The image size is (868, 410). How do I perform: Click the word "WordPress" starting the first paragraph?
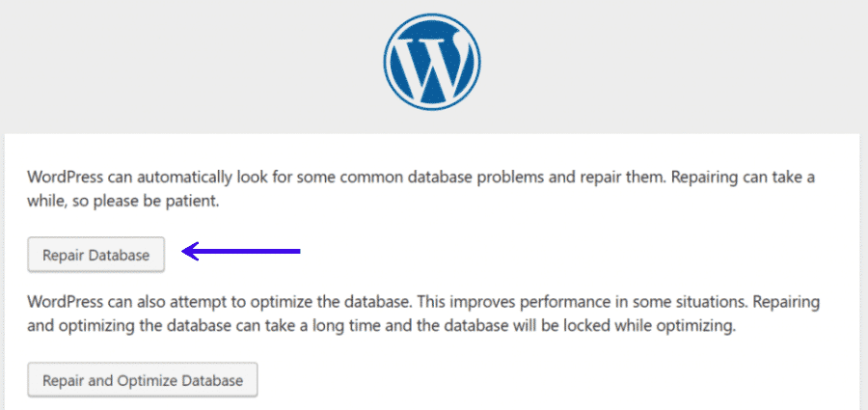tap(63, 179)
